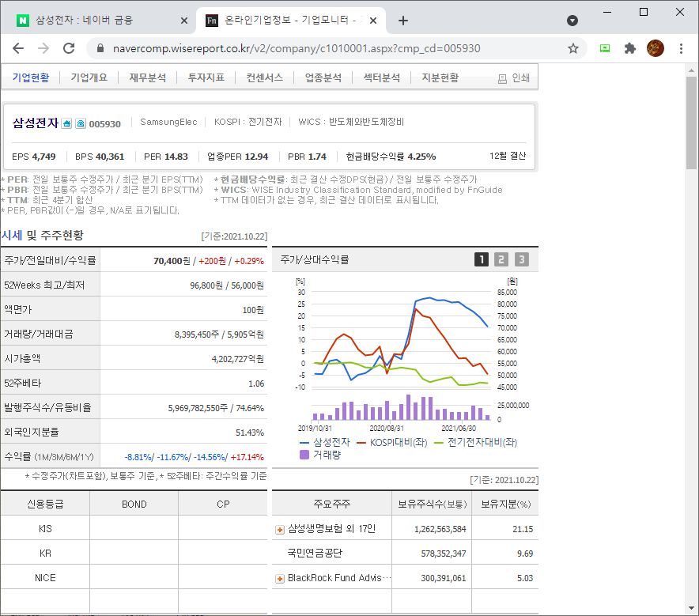Click the phone icon next to 삼성전자
The width and height of the screenshot is (699, 616).
[x=81, y=123]
